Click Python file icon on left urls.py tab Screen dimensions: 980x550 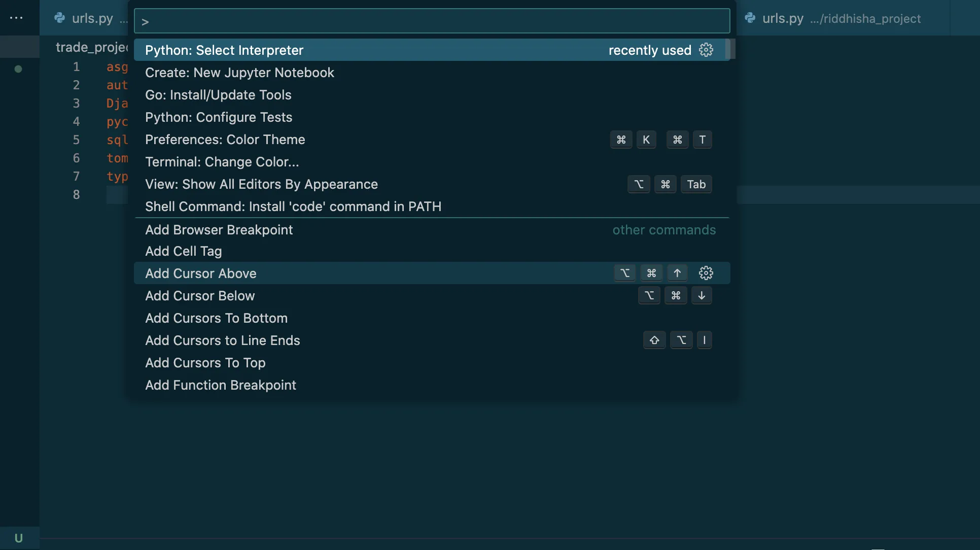click(60, 18)
